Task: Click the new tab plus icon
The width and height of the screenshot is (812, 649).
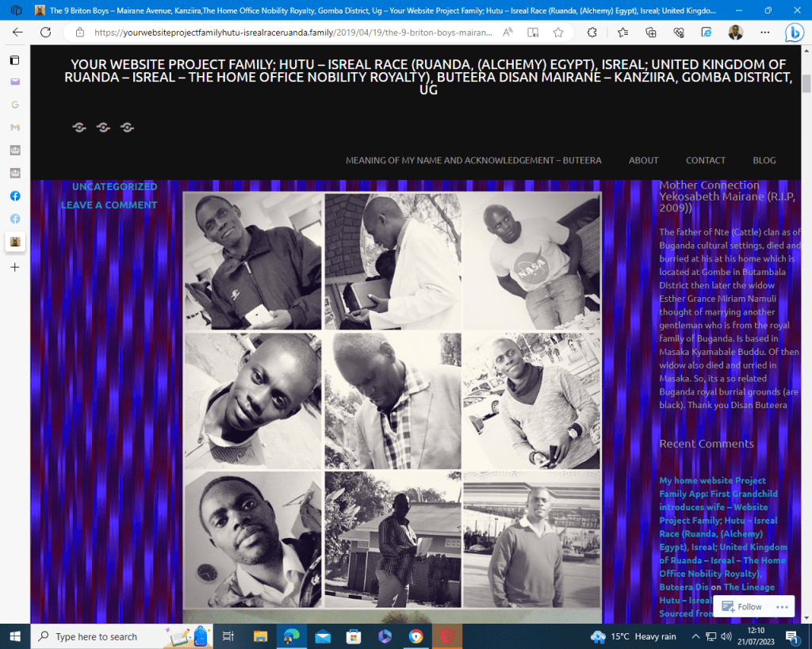Action: [15, 267]
